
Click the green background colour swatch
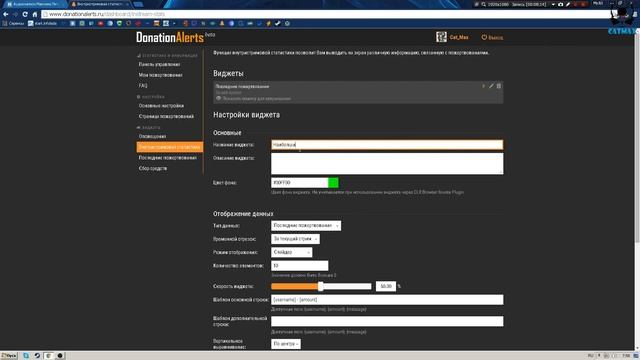[333, 182]
